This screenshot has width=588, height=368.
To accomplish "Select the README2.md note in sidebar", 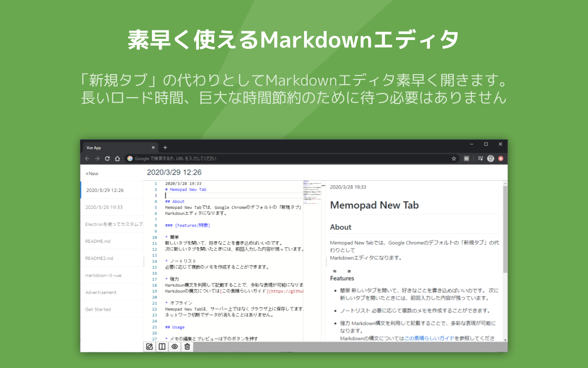I will [98, 258].
